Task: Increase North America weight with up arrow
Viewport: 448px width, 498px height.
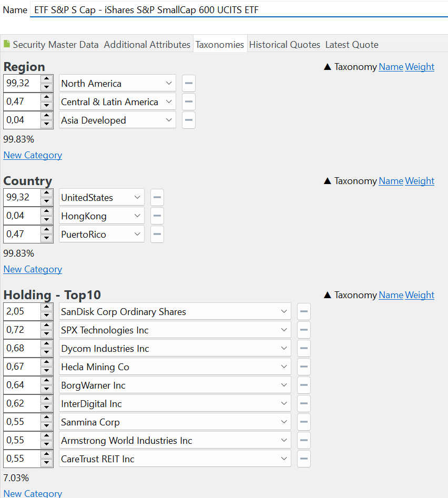Action: pyautogui.click(x=47, y=79)
